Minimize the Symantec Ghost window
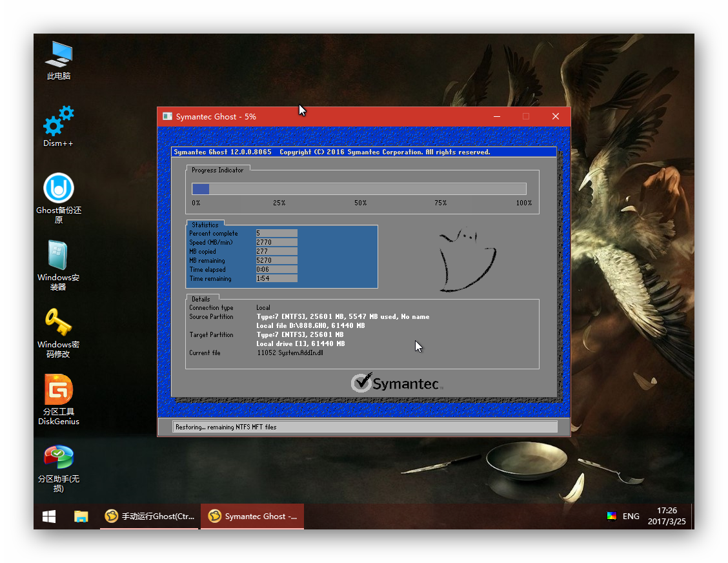 point(497,117)
